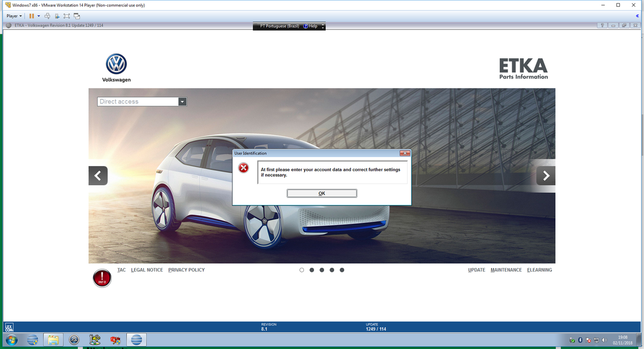Select the first carousel dot
Viewport: 644px width, 349px height.
tap(302, 270)
